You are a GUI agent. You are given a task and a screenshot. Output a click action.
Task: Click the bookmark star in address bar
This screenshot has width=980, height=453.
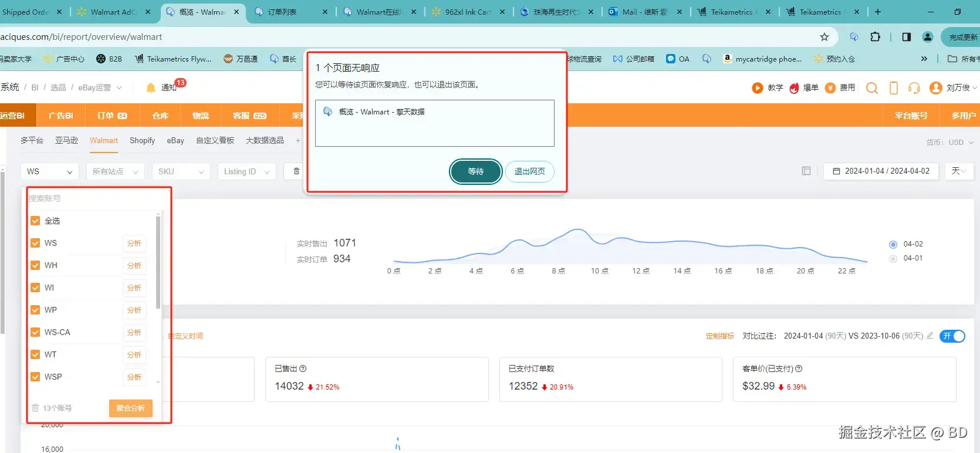(824, 37)
